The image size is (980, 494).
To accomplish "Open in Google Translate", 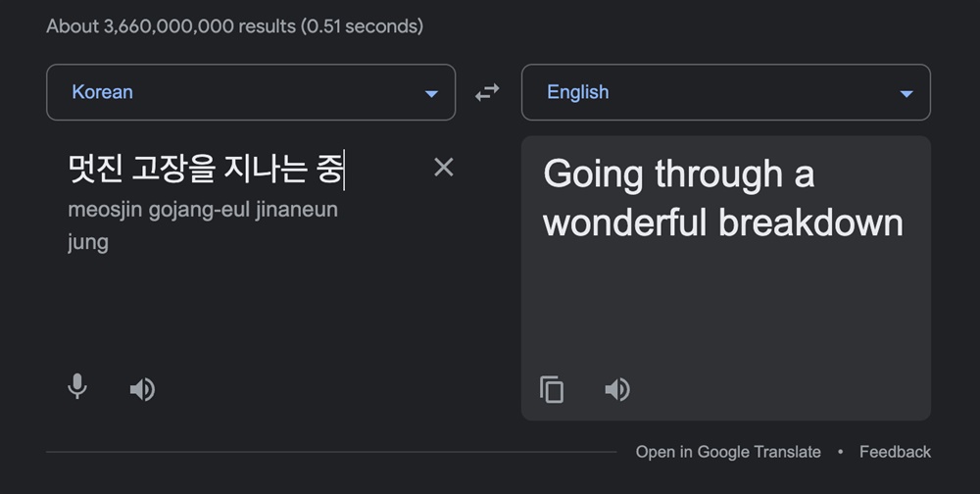I will (x=728, y=452).
